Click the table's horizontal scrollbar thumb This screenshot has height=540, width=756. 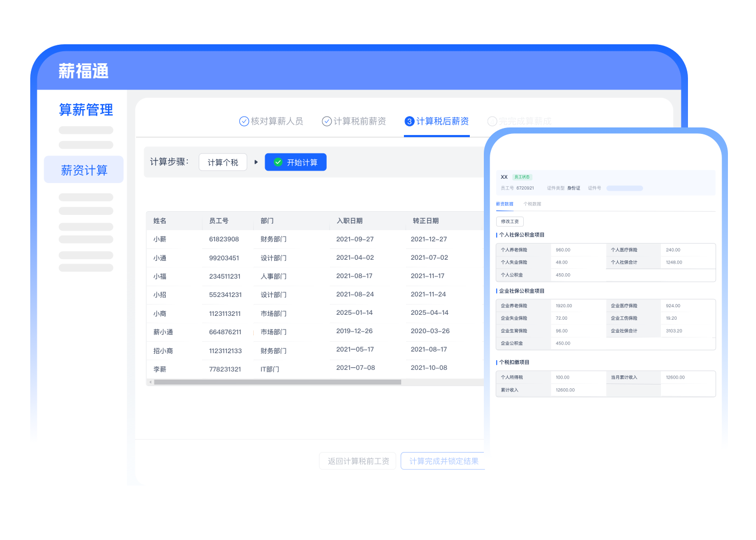[278, 382]
